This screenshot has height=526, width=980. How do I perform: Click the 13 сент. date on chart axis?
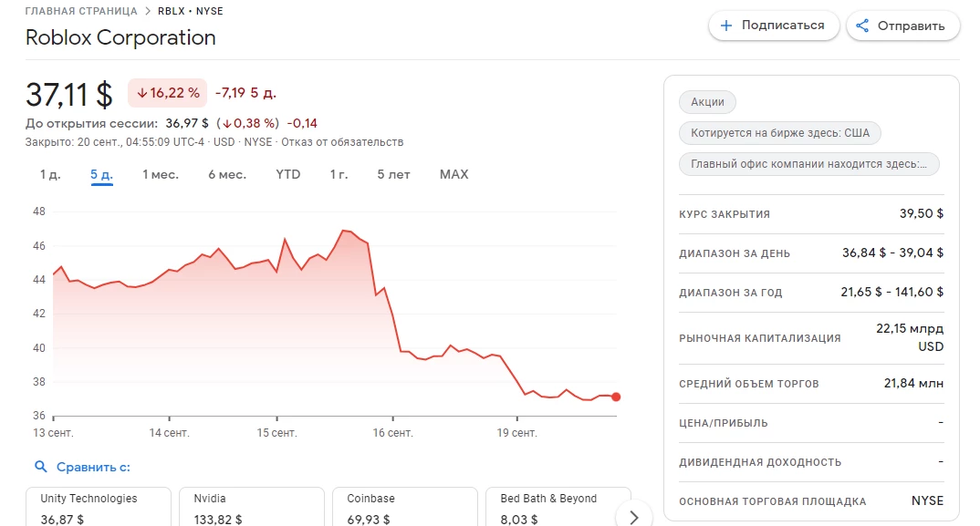pyautogui.click(x=53, y=433)
